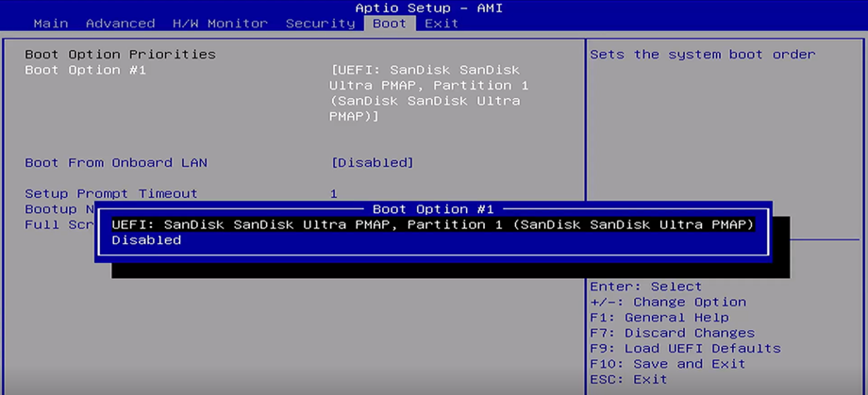The height and width of the screenshot is (395, 868).
Task: Click the 'ESC: Exit' hint
Action: (x=628, y=380)
